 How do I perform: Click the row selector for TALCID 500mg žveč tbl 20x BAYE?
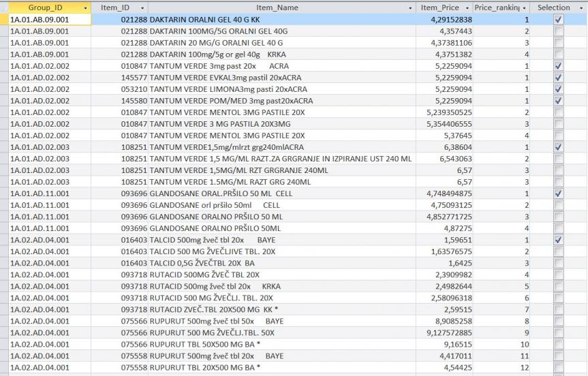click(x=4, y=240)
